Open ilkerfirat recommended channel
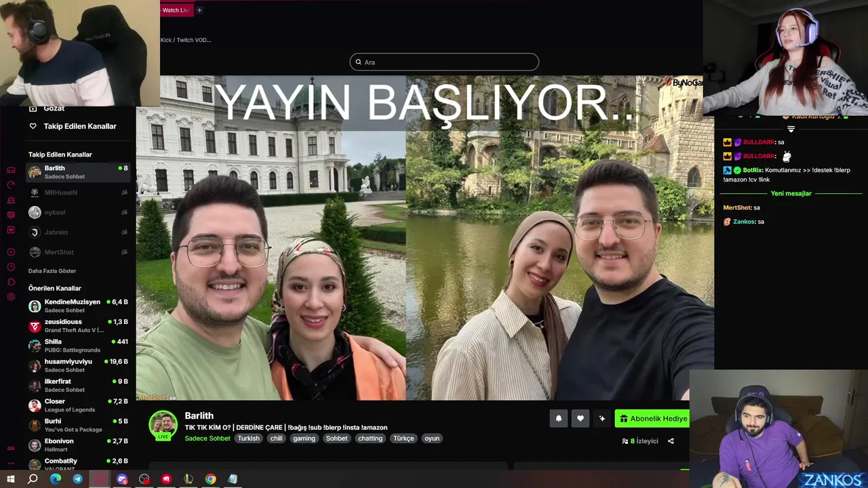 tap(77, 386)
